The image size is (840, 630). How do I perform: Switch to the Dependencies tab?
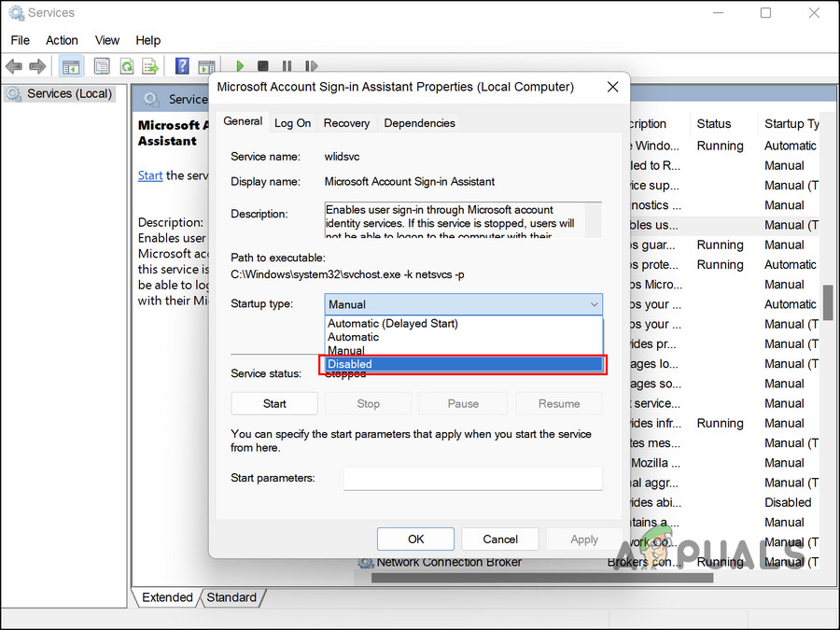[419, 123]
